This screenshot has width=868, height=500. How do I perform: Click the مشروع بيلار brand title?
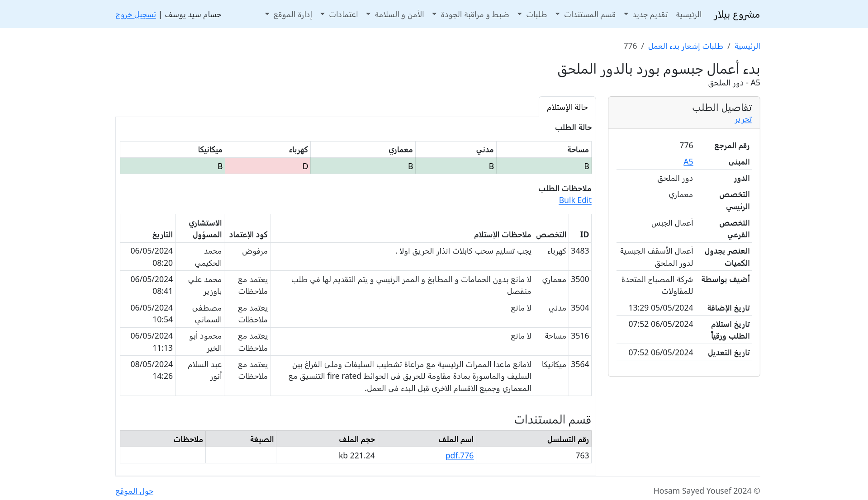[x=736, y=14]
